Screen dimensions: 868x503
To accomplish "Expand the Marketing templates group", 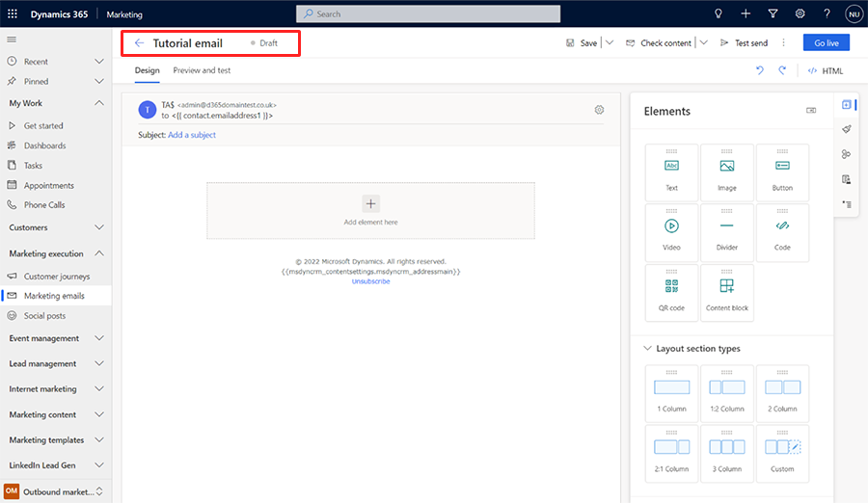I will tap(99, 440).
